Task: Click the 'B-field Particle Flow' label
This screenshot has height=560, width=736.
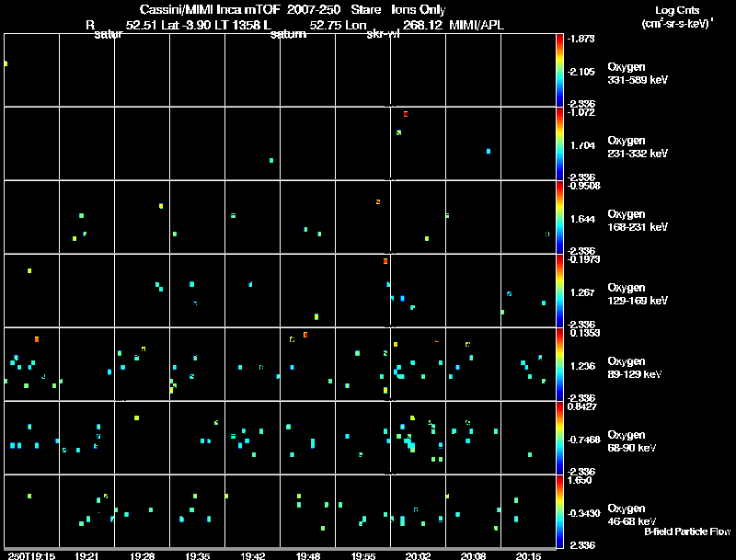Action: point(687,531)
